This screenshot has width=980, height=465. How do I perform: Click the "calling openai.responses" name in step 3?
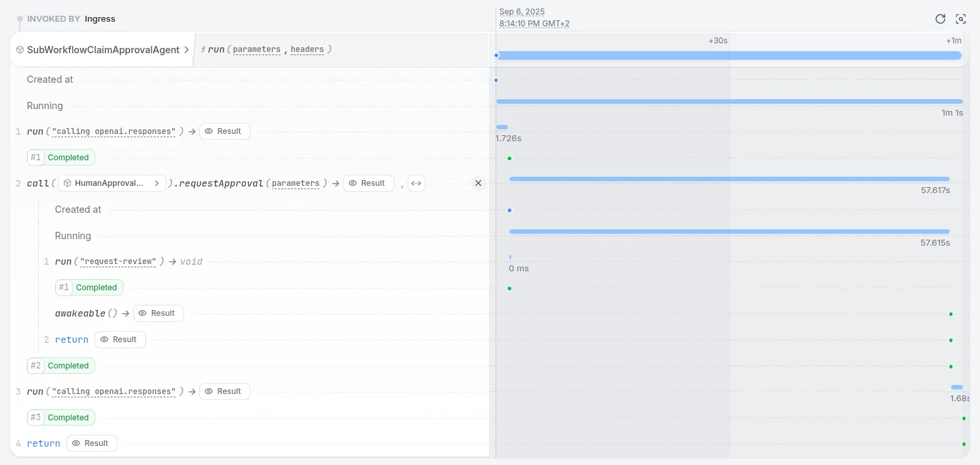coord(114,391)
